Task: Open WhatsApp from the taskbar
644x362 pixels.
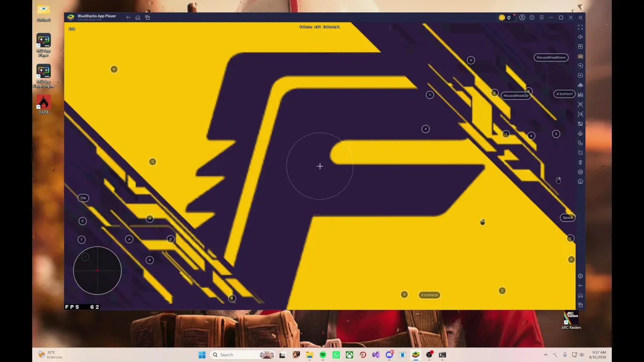Action: tap(336, 355)
